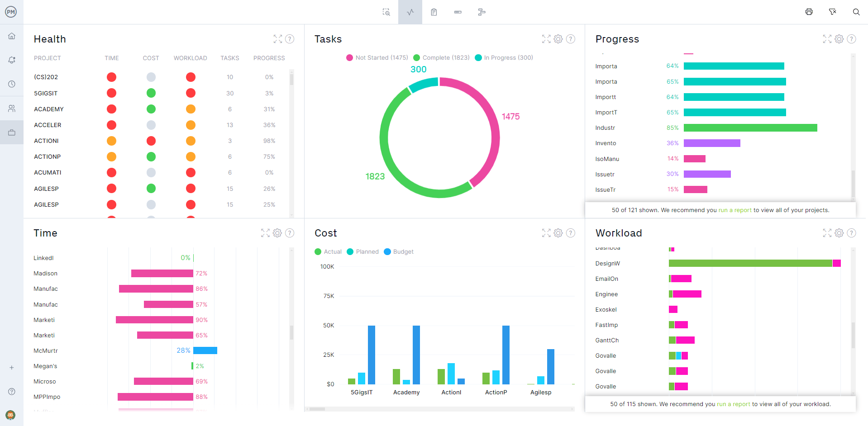Toggle the Planned cost legend
The width and height of the screenshot is (868, 426).
point(362,251)
